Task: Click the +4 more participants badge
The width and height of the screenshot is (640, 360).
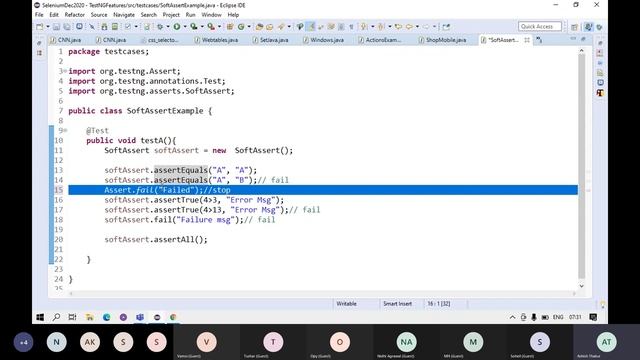Action: 24,342
